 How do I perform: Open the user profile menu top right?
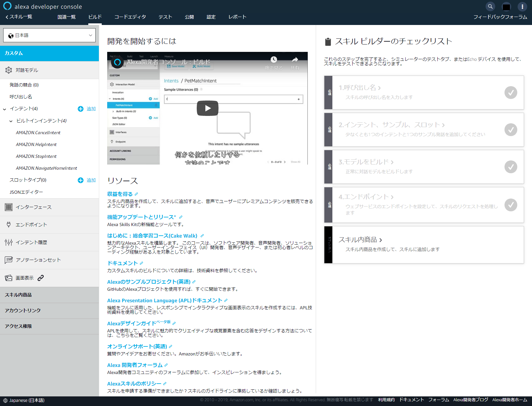click(522, 6)
